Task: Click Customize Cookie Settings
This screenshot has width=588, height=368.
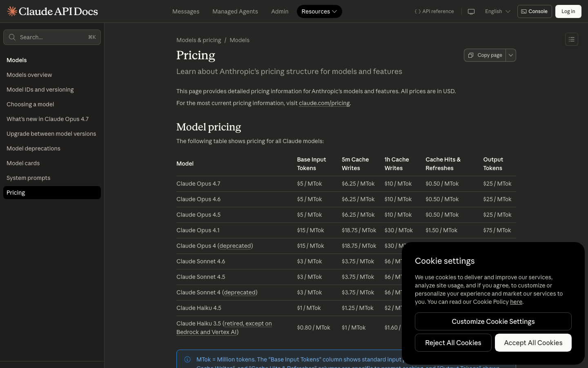Action: [x=493, y=321]
